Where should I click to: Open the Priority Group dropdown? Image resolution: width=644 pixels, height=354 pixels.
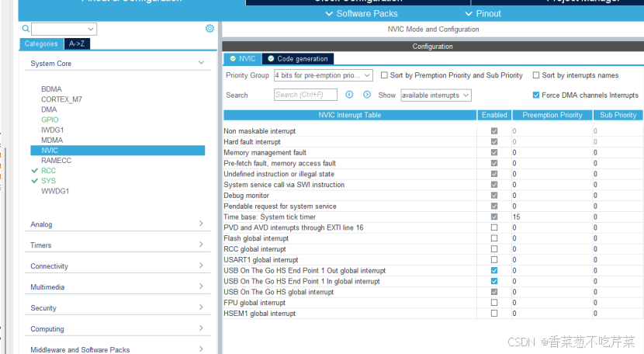tap(324, 75)
